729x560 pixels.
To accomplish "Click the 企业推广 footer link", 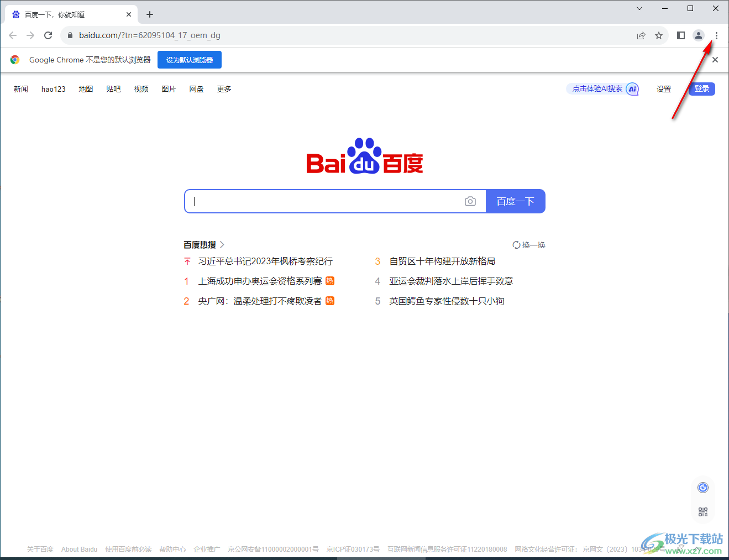I will (207, 549).
